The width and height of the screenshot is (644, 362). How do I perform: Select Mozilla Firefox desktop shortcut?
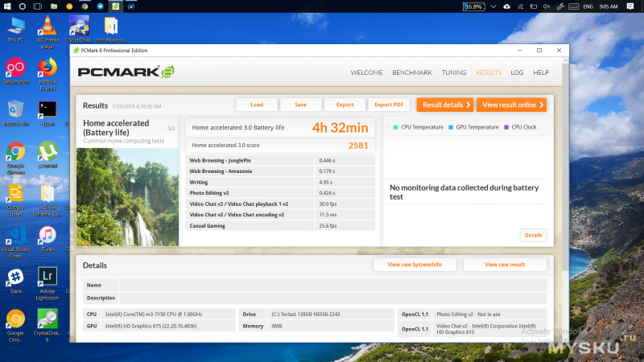pyautogui.click(x=47, y=75)
